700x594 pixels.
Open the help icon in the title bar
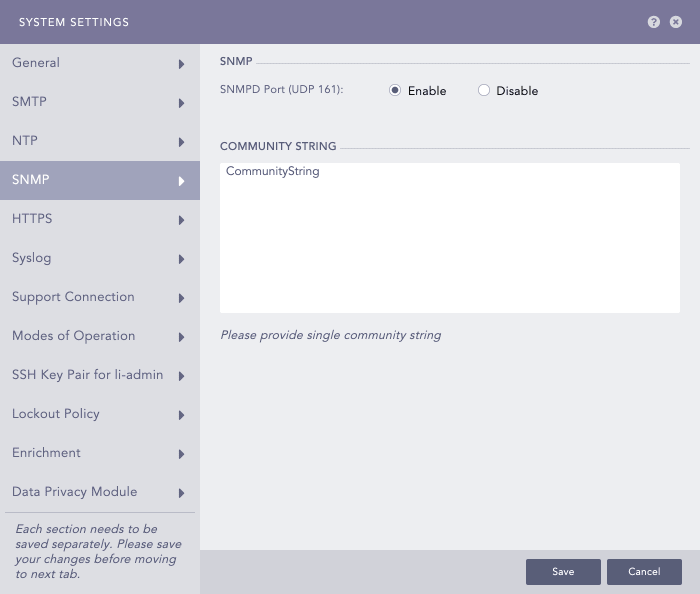[653, 22]
